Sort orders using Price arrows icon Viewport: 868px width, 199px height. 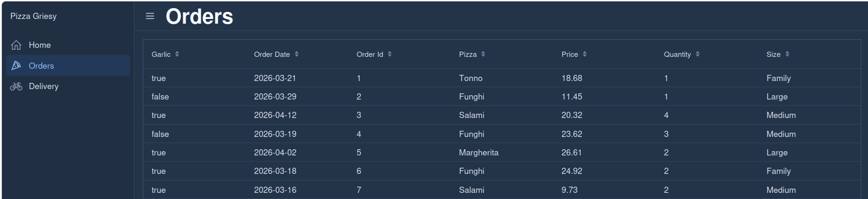pyautogui.click(x=585, y=54)
